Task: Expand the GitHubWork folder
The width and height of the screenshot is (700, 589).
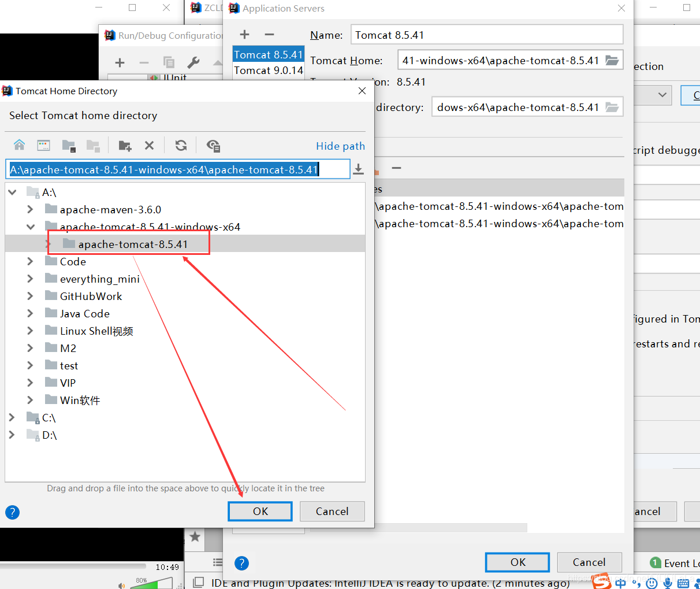Action: (30, 296)
